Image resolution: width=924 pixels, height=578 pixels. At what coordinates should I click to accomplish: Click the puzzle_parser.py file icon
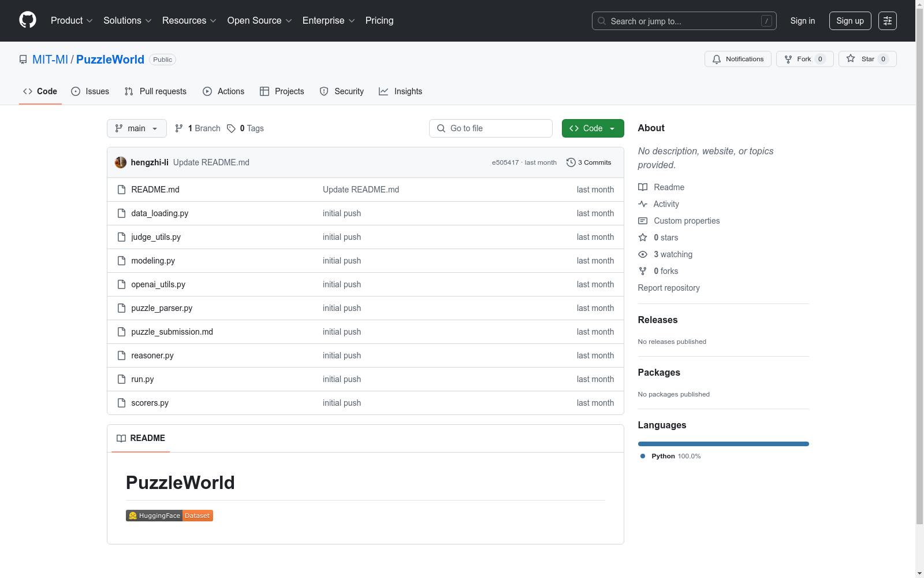click(x=121, y=308)
